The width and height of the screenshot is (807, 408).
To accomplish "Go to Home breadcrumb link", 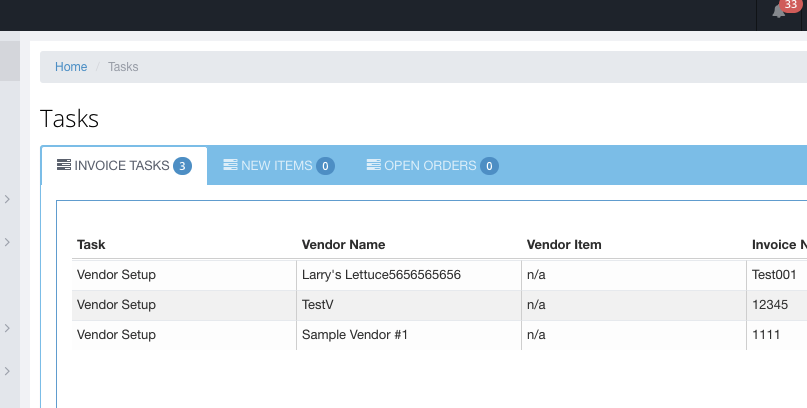I will click(71, 67).
